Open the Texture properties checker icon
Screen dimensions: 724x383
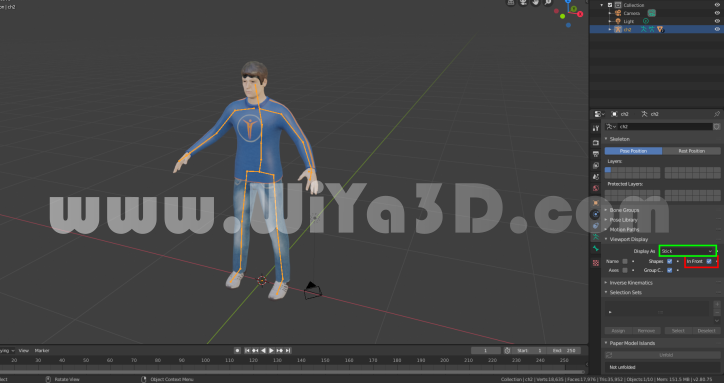coord(596,263)
